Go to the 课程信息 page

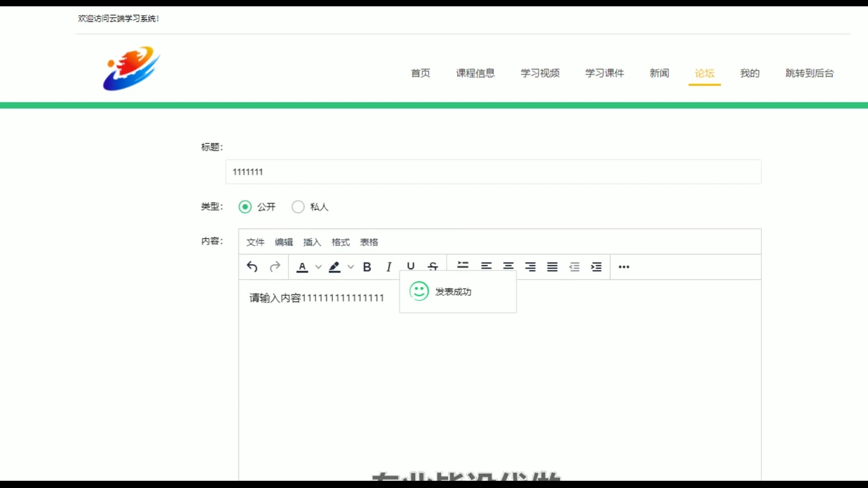point(475,73)
